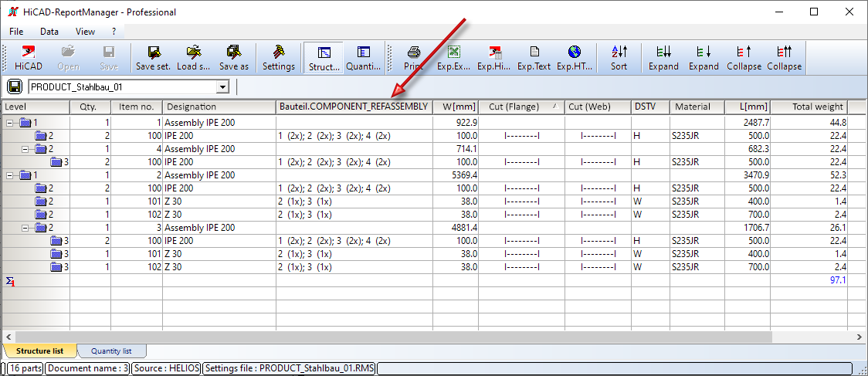Switch to Structure list via toolbar icon

coord(324,58)
